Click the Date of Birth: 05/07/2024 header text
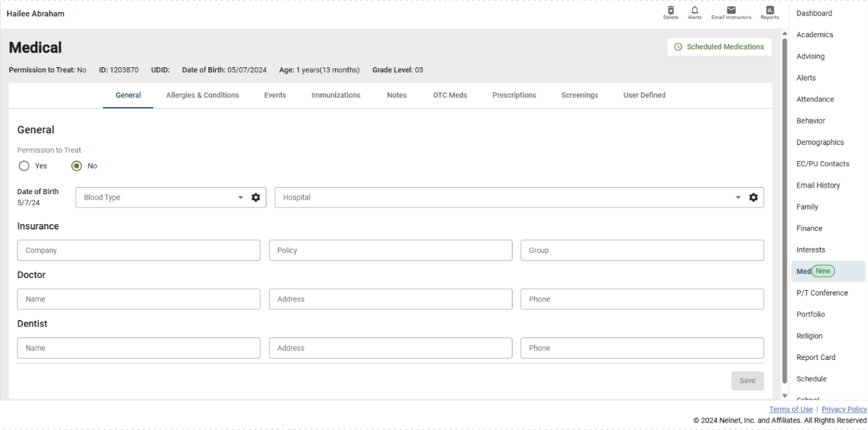Viewport: 868px width, 430px height. (x=224, y=70)
